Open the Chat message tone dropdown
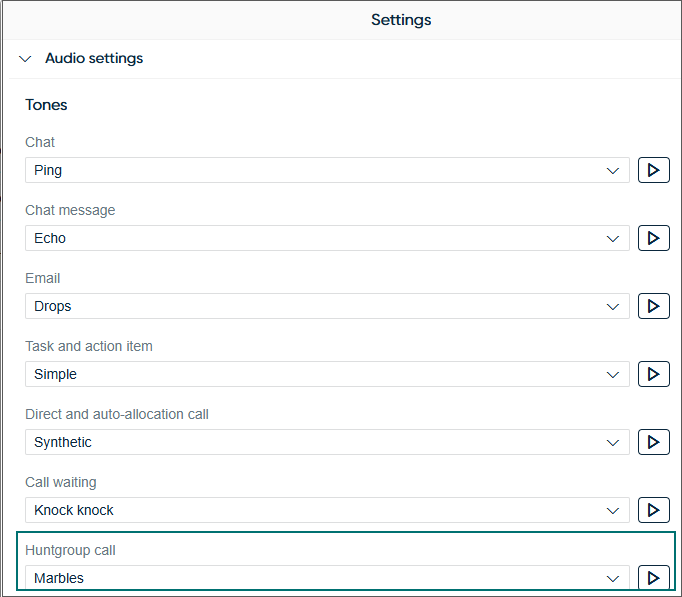This screenshot has width=682, height=597. 327,238
